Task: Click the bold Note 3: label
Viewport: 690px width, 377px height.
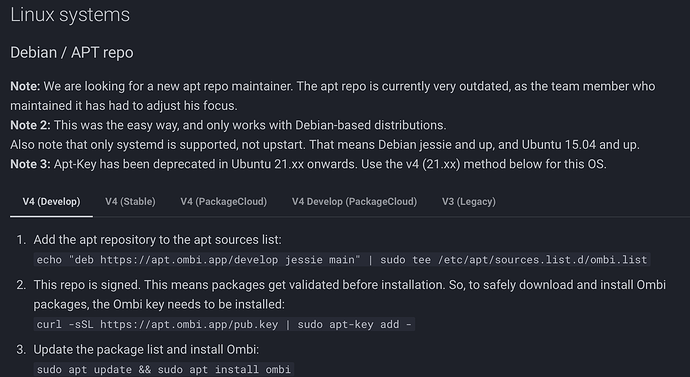Action: click(30, 164)
